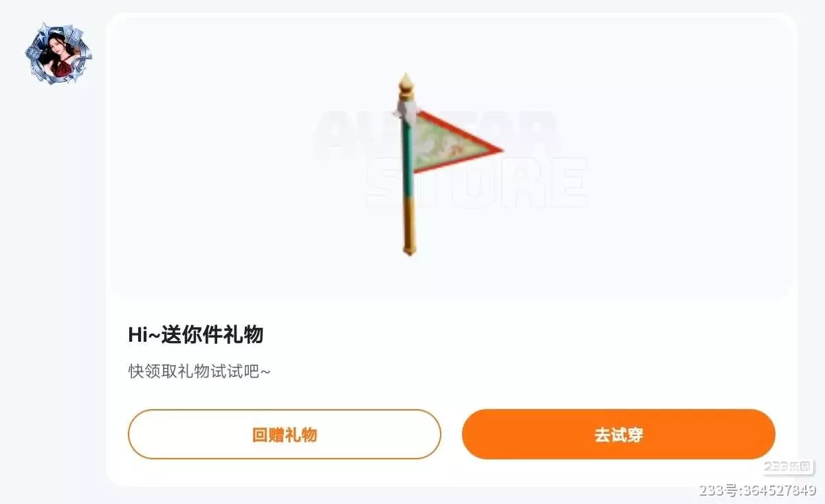Click the orange 去试穿 button
The width and height of the screenshot is (825, 504).
tap(618, 435)
